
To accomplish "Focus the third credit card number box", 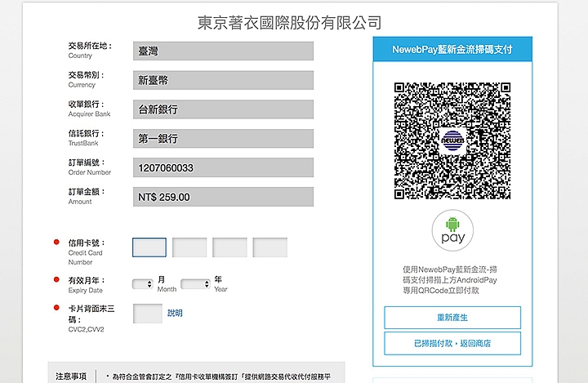I will [229, 247].
